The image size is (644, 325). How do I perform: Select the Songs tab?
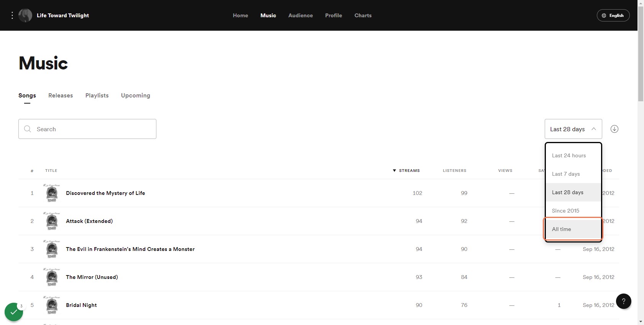click(x=27, y=96)
